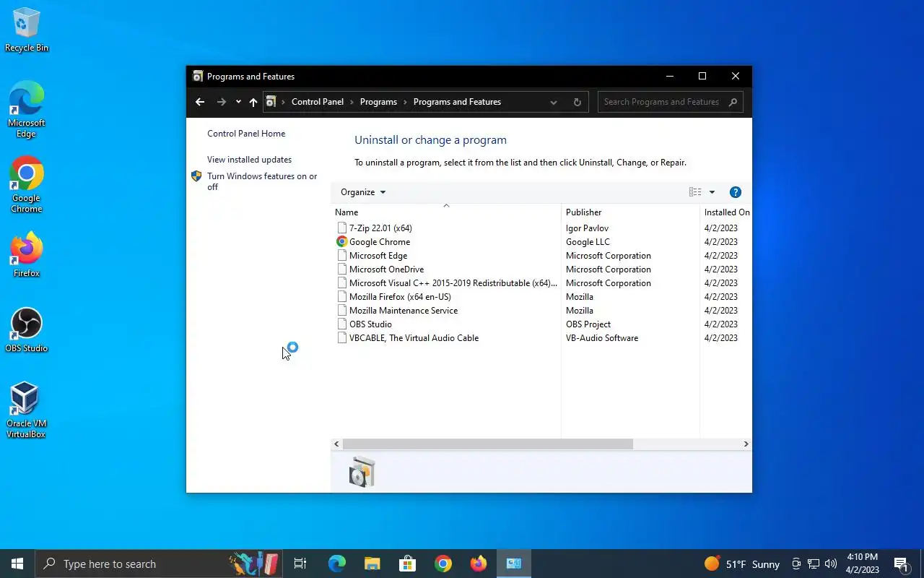This screenshot has width=924, height=578.
Task: Click the horizontal scrollbar thumb
Action: click(x=488, y=444)
